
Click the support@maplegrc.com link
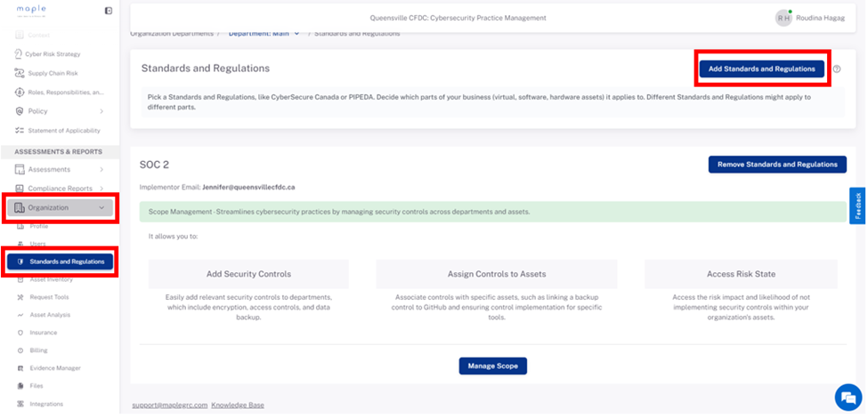click(170, 406)
